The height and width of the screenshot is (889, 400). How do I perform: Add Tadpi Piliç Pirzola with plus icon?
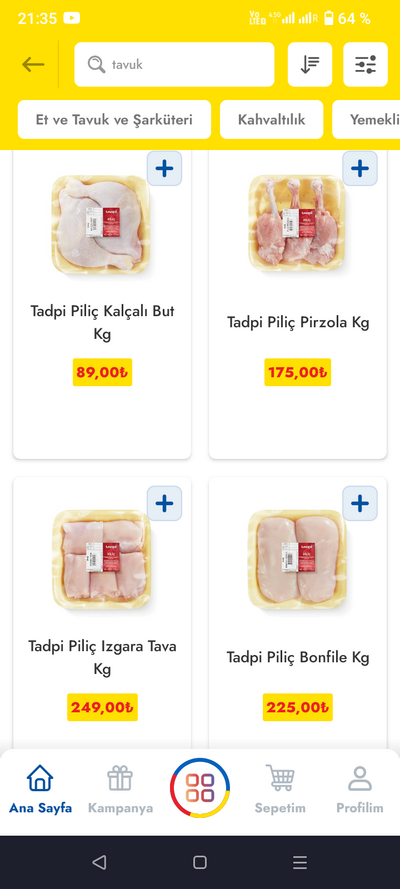coord(360,168)
